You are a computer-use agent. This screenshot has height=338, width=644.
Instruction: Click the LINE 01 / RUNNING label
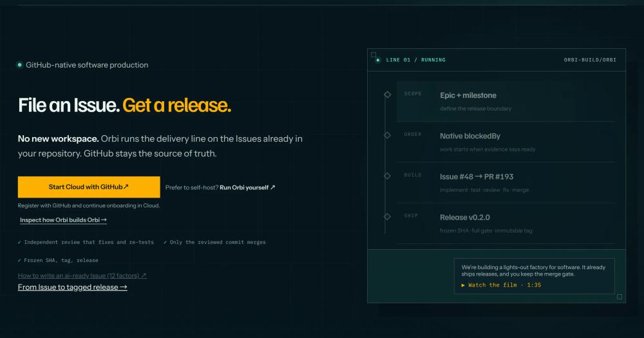(x=415, y=60)
